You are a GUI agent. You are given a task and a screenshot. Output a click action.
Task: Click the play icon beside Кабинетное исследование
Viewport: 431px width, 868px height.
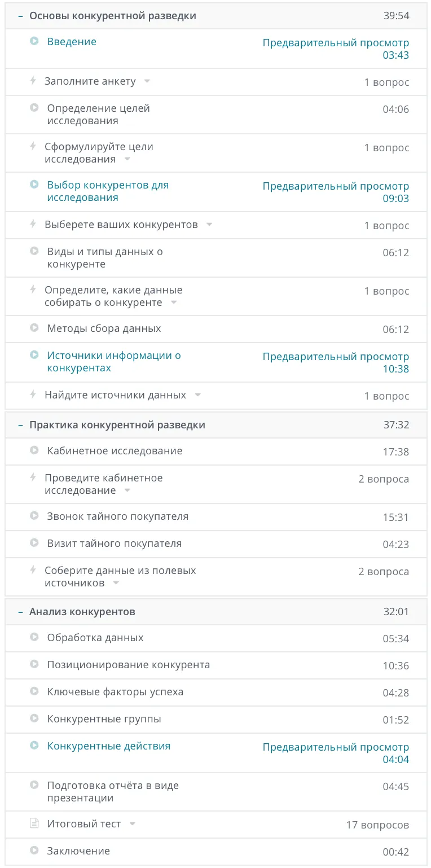[x=34, y=450]
